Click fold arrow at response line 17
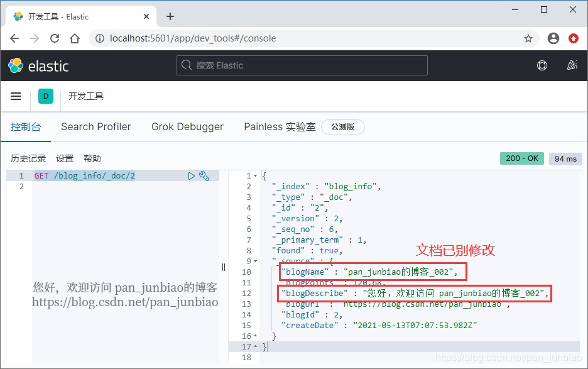588x369 pixels. pyautogui.click(x=256, y=346)
